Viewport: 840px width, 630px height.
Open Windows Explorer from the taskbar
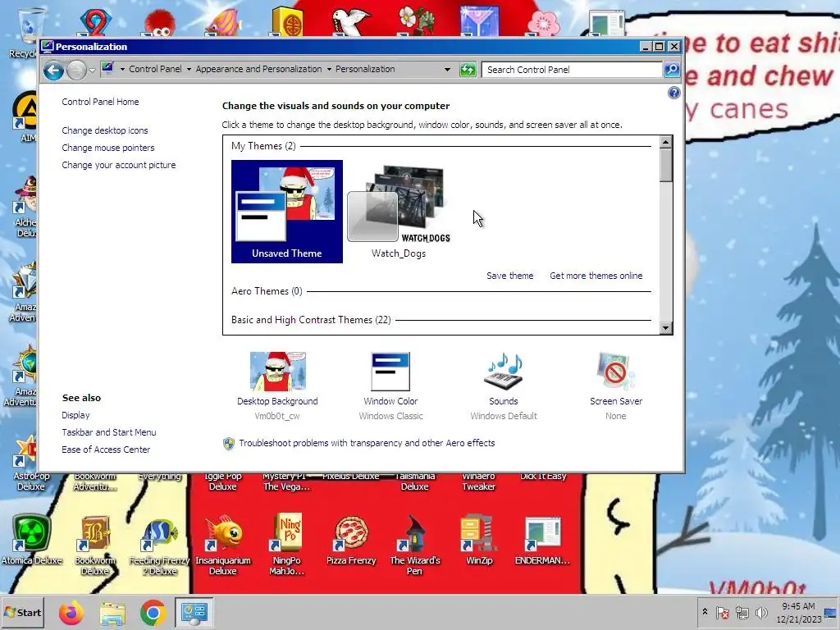click(x=112, y=613)
